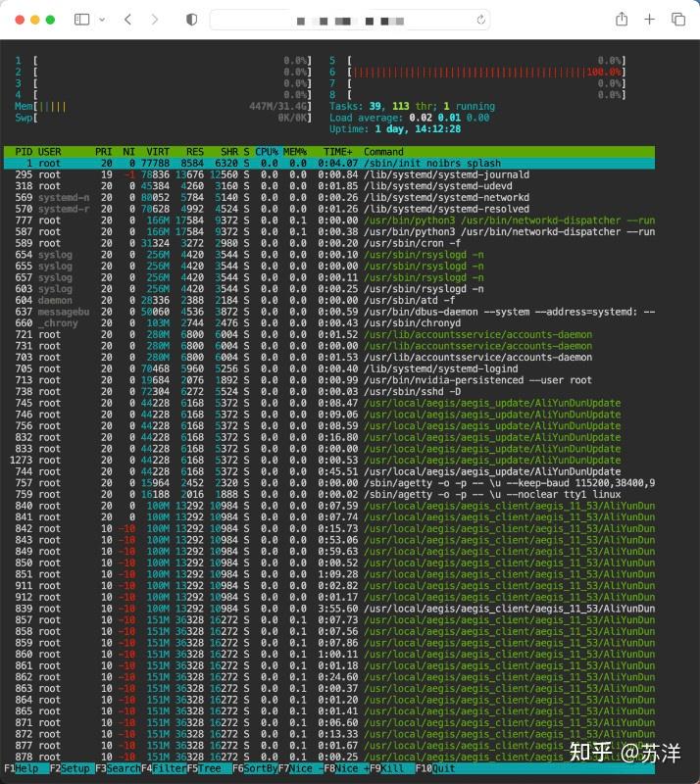Click the reload icon in the address bar
Viewport: 700px width, 784px height.
pos(478,20)
